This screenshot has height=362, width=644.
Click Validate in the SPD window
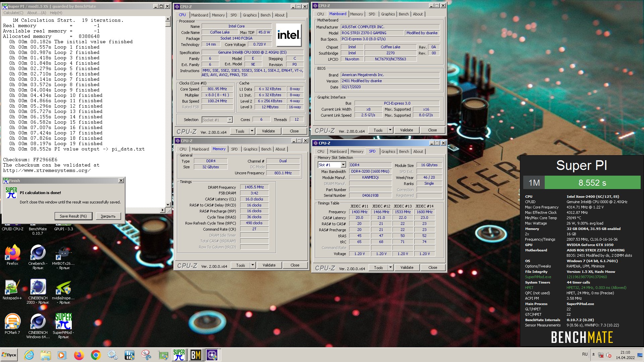click(x=407, y=267)
